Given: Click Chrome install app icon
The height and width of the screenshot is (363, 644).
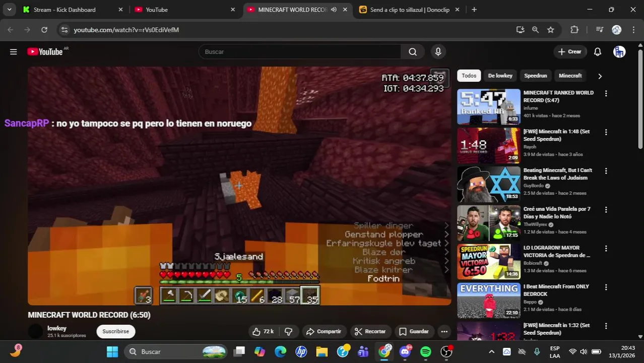Looking at the screenshot, I should (x=520, y=30).
